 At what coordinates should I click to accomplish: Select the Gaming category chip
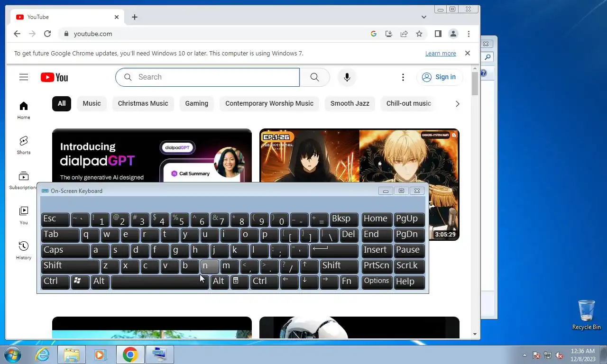point(196,103)
